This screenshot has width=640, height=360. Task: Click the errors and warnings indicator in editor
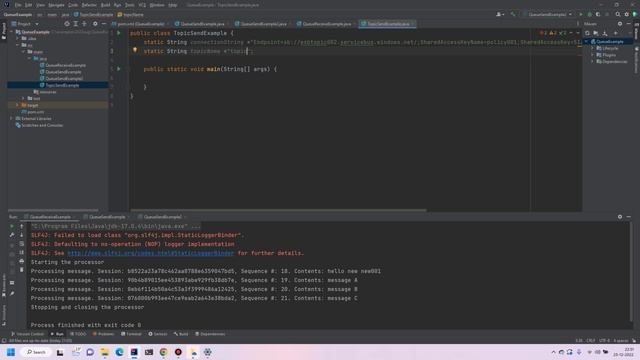pyautogui.click(x=554, y=33)
